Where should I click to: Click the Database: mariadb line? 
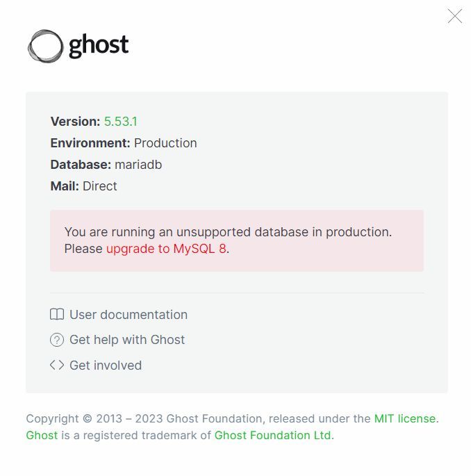tap(106, 165)
